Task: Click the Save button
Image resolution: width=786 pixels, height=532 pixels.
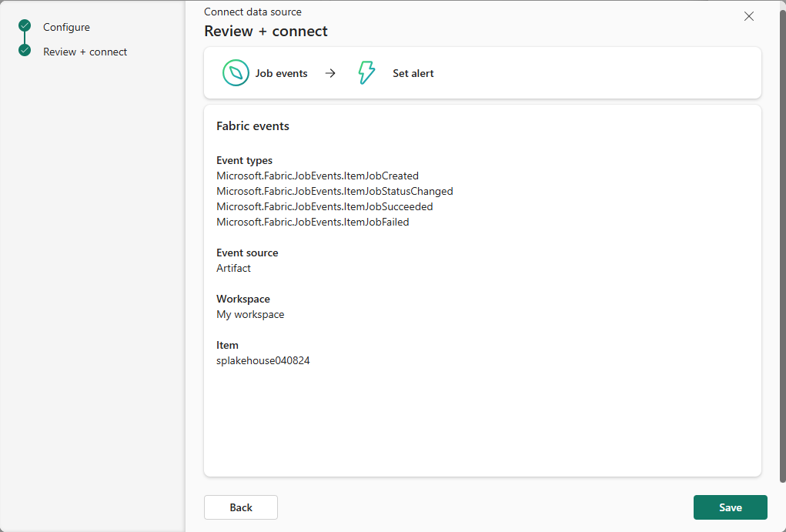Action: (x=730, y=507)
